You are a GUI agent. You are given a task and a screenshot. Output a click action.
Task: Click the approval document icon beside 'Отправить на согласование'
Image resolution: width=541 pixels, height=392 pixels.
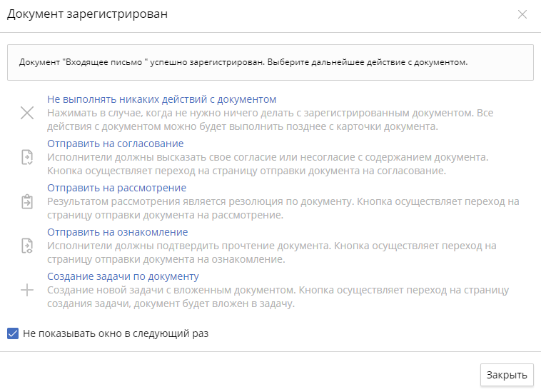point(27,157)
